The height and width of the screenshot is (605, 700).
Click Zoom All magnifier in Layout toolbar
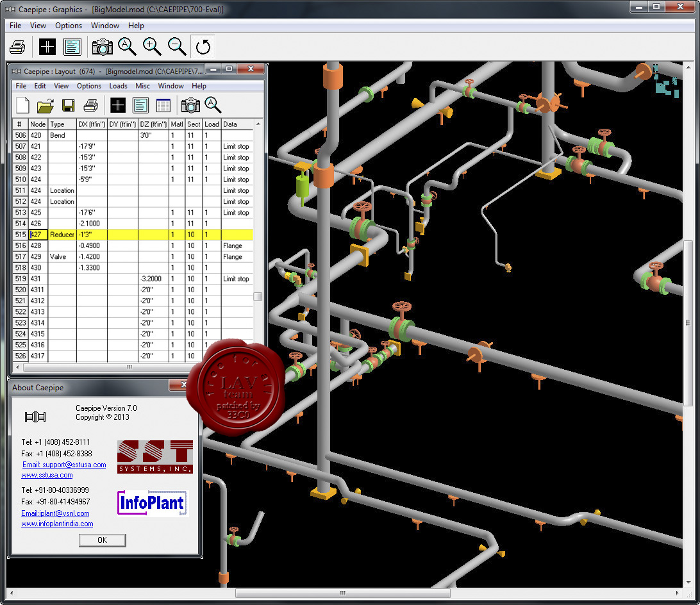click(213, 105)
